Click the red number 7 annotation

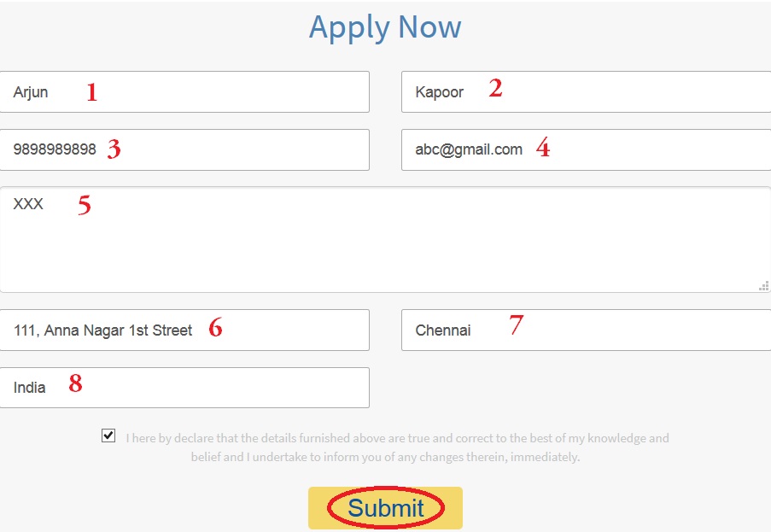516,325
